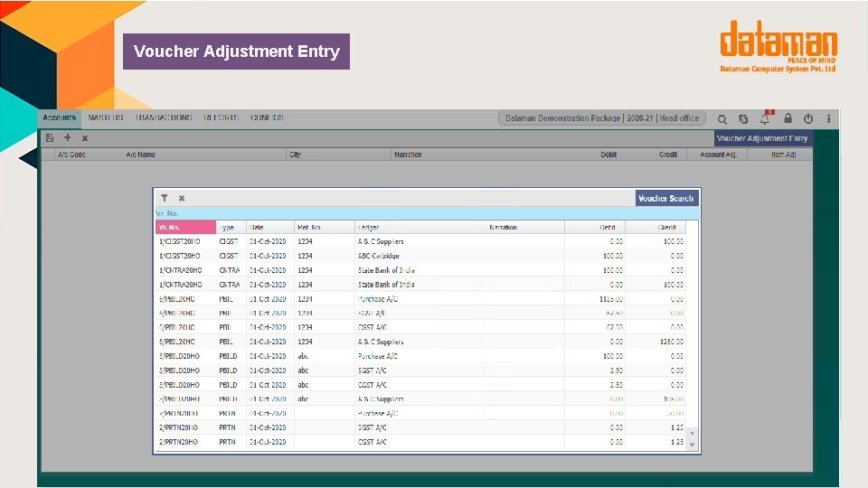Click the filter funnel icon in Voucher Search
The image size is (868, 488).
pyautogui.click(x=165, y=198)
